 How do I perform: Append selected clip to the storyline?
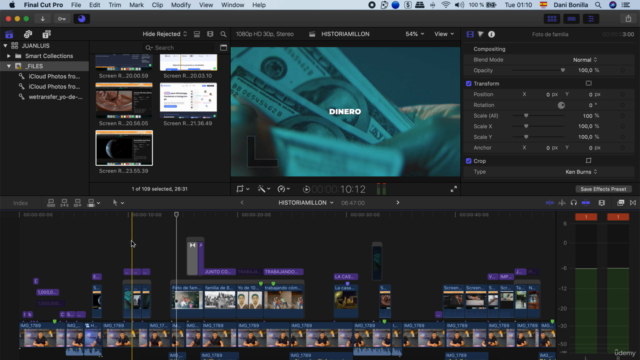pos(77,202)
